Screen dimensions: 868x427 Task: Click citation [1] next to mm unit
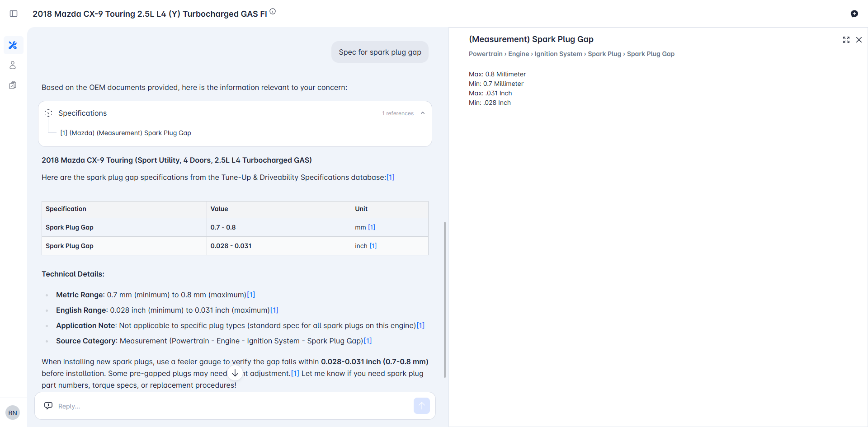point(372,227)
